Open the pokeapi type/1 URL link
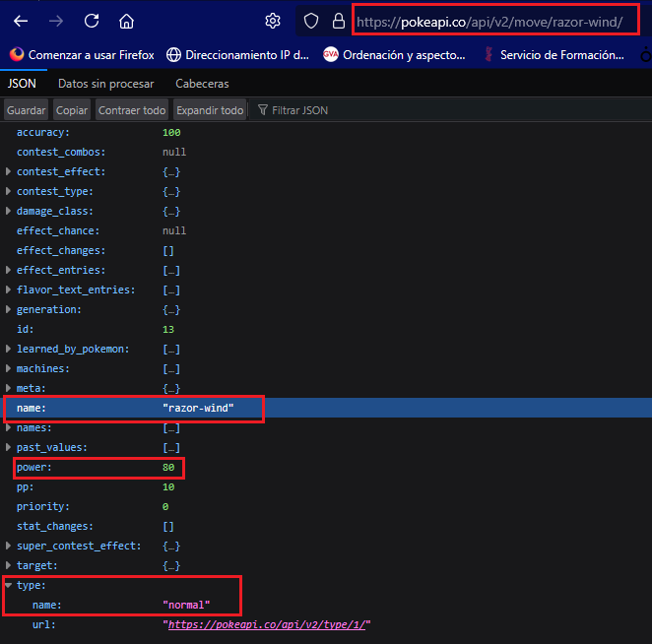The width and height of the screenshot is (652, 644). [x=267, y=624]
